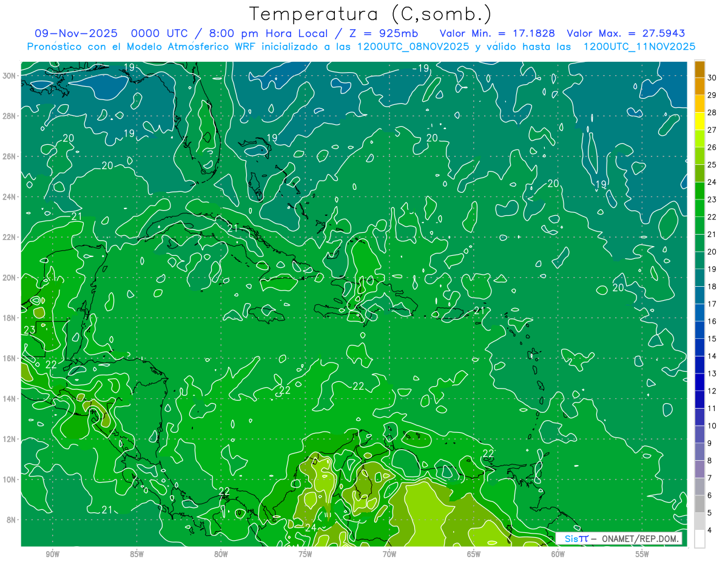The height and width of the screenshot is (562, 728).
Task: Select the '09-Nov-2025' date text
Action: pos(75,33)
